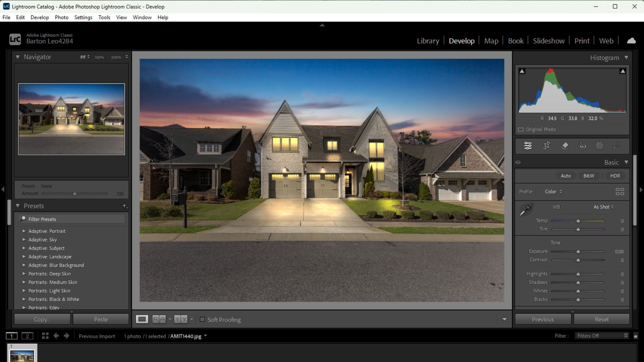Toggle B&W treatment
This screenshot has height=362, width=644.
pos(589,176)
